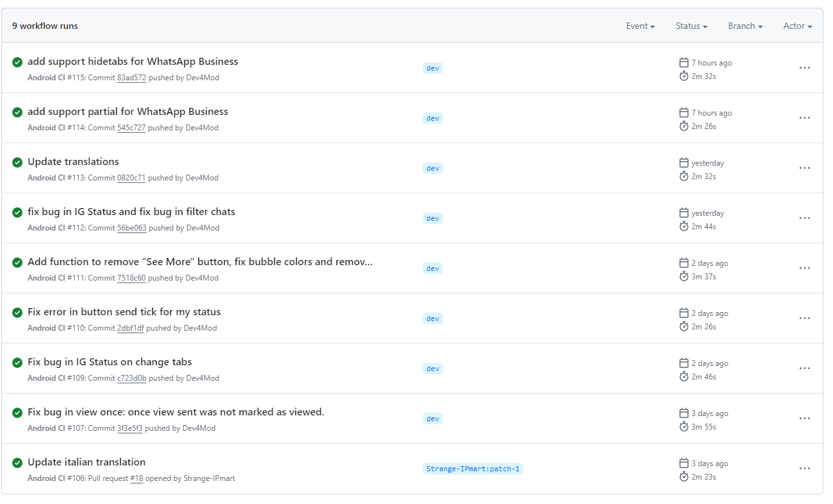Open "Fix bug in IG Status on change tabs" run
This screenshot has width=833, height=504.
click(x=110, y=362)
